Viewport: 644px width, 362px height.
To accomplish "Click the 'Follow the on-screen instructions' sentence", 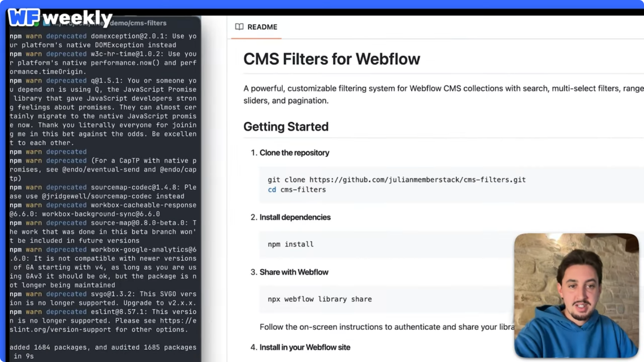I will tap(387, 327).
